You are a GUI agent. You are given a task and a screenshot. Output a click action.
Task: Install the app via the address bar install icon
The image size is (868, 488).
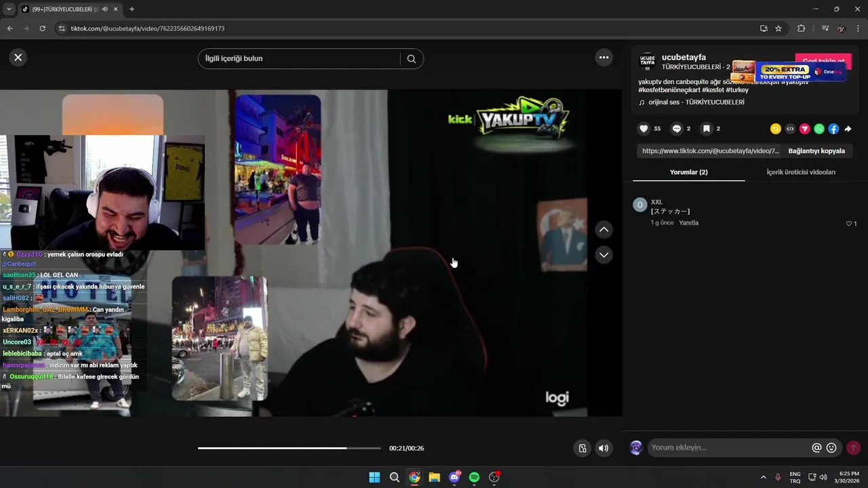[764, 28]
